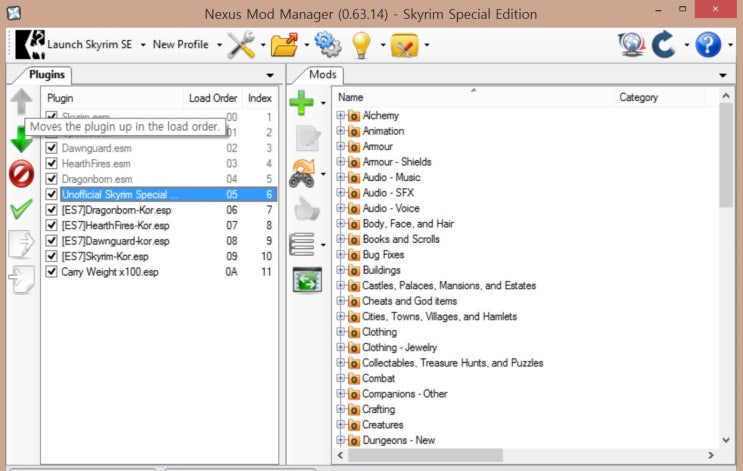Toggle Carry Weight x100.esp checkbox
The width and height of the screenshot is (743, 471).
[52, 272]
